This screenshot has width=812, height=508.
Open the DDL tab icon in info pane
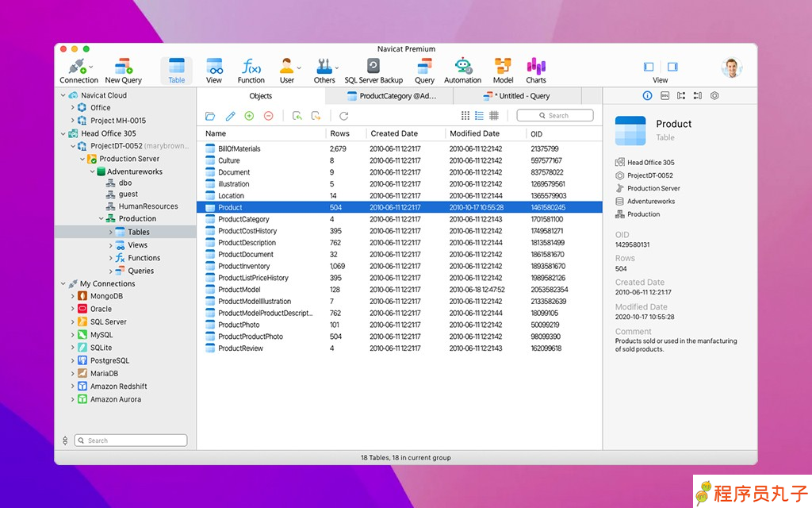tap(665, 95)
